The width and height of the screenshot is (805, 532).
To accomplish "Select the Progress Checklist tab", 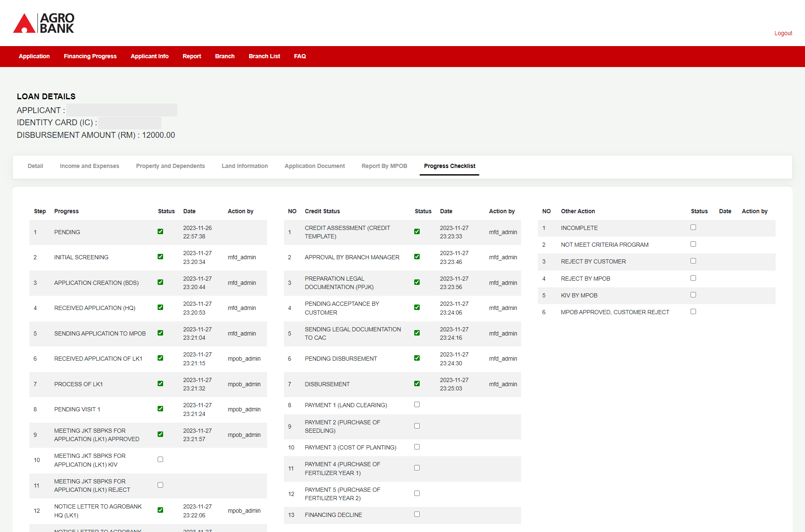I will 449,166.
